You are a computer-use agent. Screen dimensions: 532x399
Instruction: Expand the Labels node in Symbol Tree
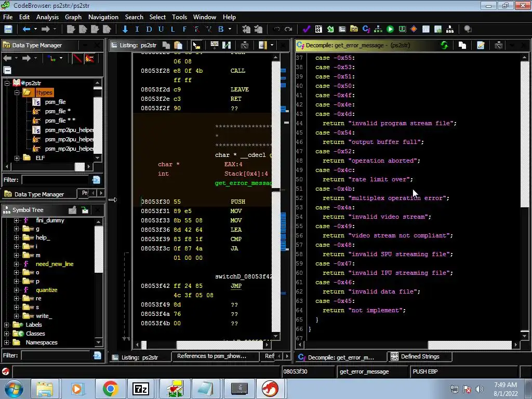pos(6,325)
